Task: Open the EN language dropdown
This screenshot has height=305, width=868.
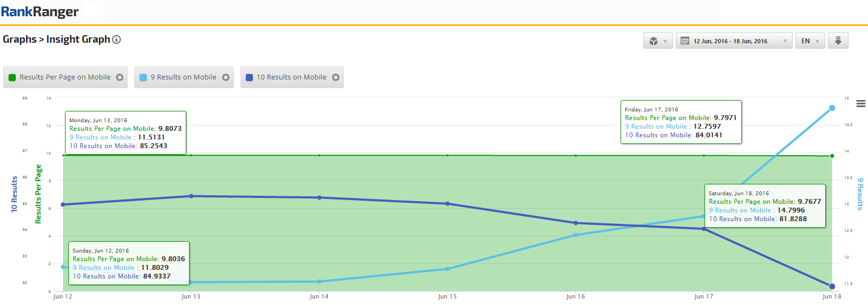Action: pos(810,41)
